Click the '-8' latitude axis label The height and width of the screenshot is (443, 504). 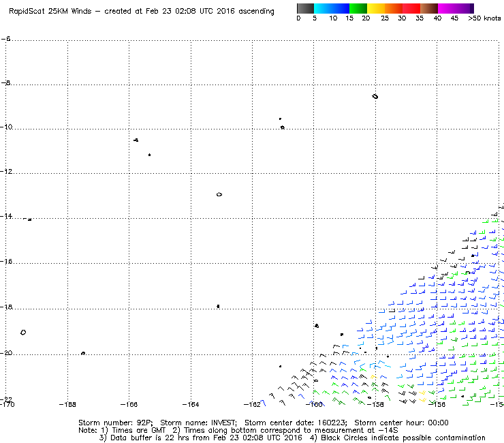coord(5,82)
